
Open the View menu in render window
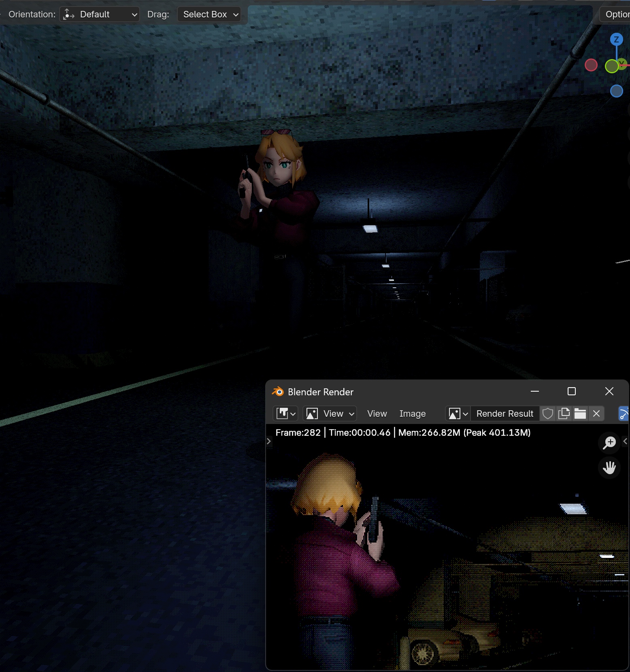pos(377,413)
